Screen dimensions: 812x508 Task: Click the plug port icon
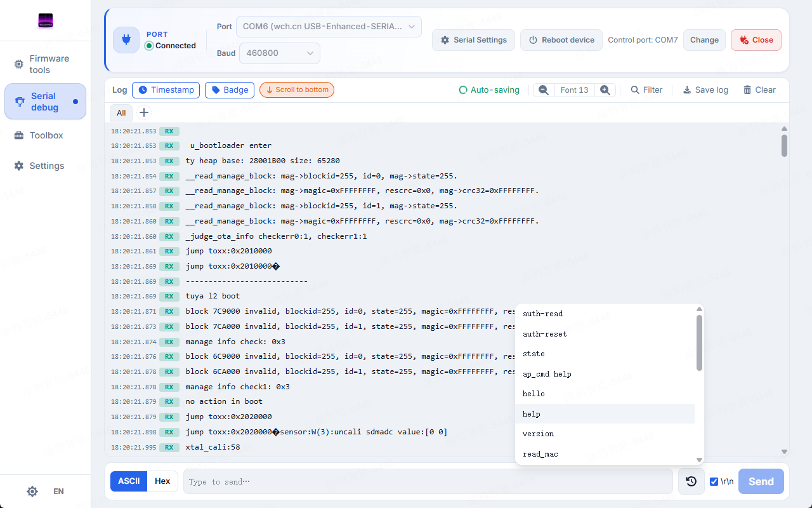tap(126, 39)
